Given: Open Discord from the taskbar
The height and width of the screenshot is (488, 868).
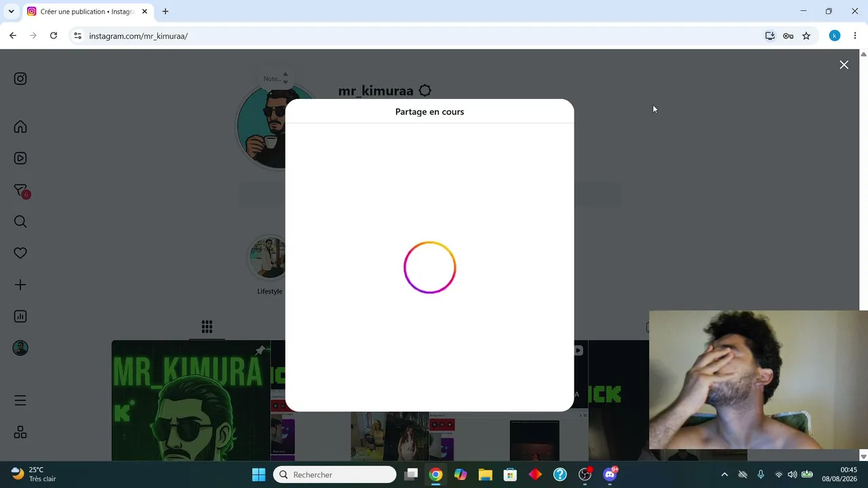Looking at the screenshot, I should click(610, 474).
